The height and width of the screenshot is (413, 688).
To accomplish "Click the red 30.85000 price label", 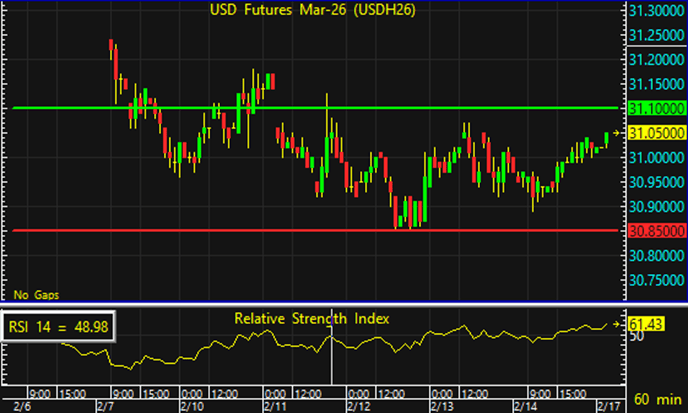I will [656, 231].
